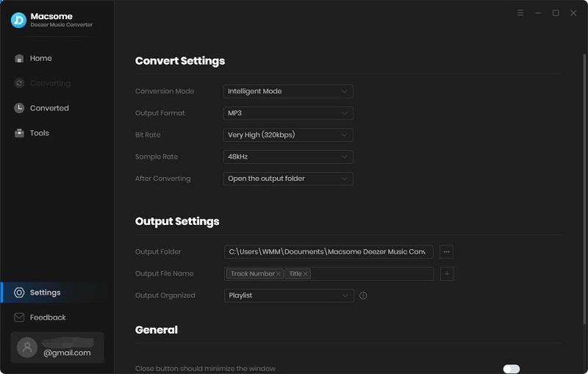Add a file name tag with plus icon
This screenshot has width=588, height=374.
(x=447, y=273)
